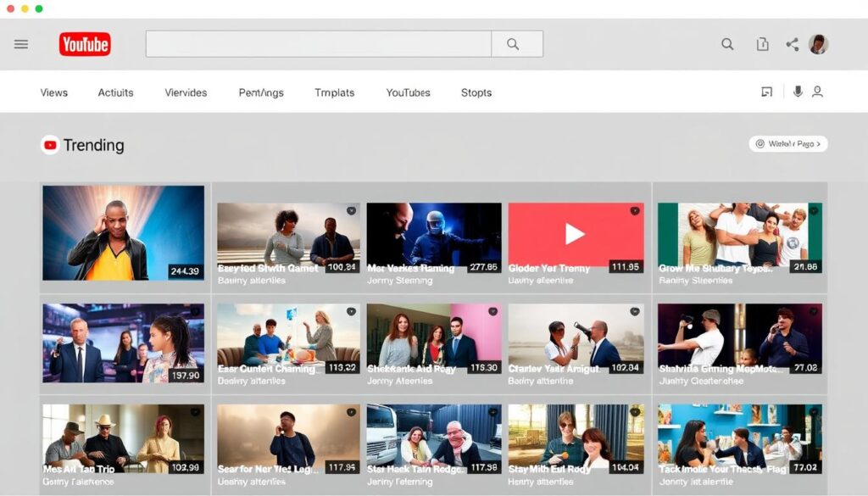Click the 111.95 duration badge
The width and height of the screenshot is (868, 496).
click(x=626, y=267)
